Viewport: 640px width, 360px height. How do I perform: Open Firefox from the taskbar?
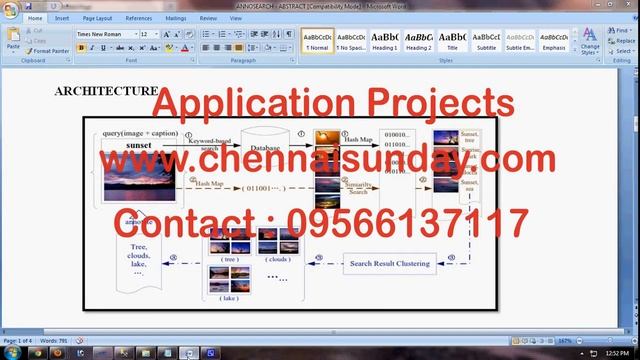pyautogui.click(x=57, y=353)
